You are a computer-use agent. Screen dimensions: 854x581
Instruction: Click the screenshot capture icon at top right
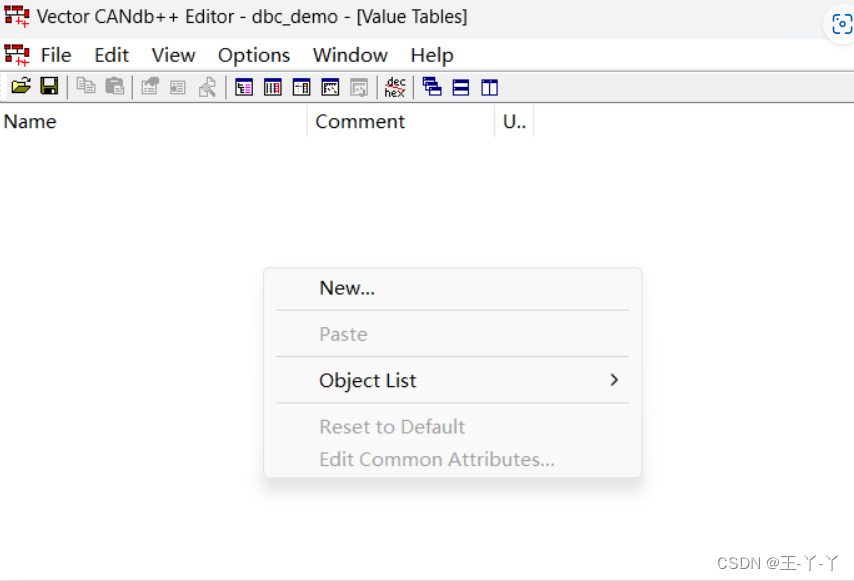tap(841, 25)
